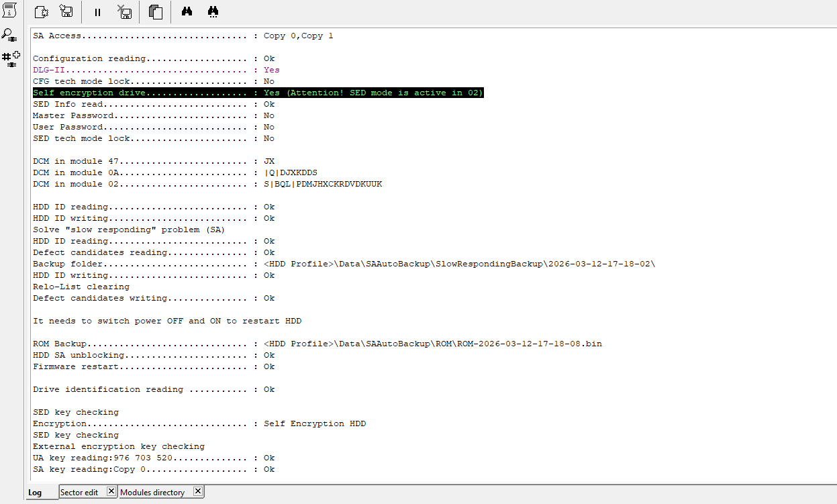
Task: Click the magnifier with sliders sidebar icon
Action: pos(10,35)
